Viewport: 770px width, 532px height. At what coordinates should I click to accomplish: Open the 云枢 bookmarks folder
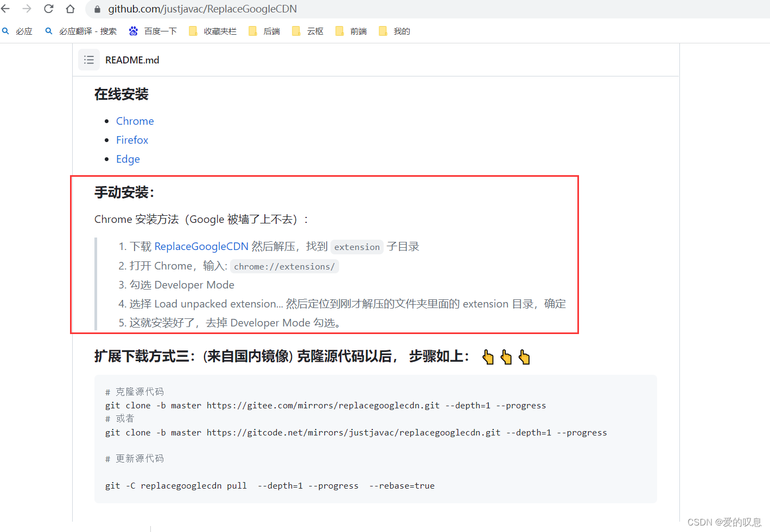click(x=308, y=31)
